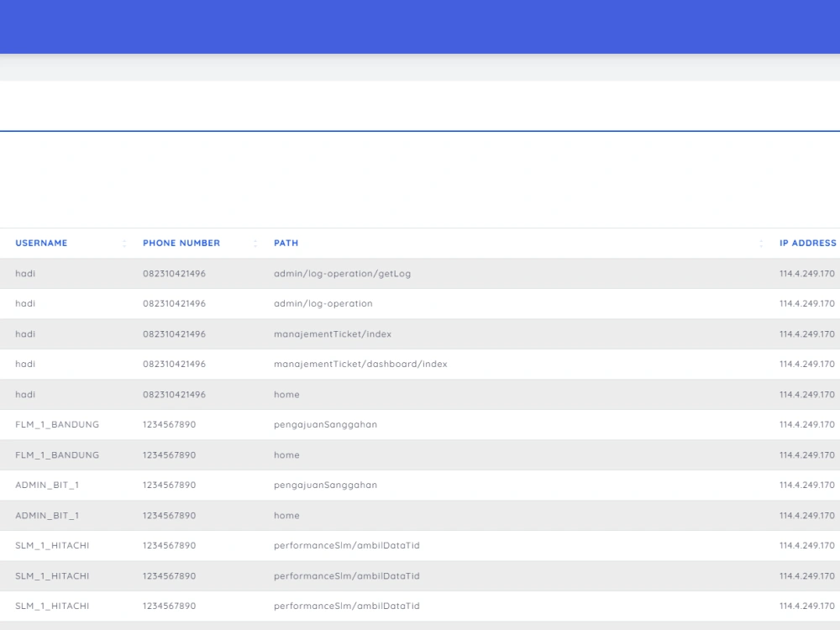Sort by the IP ADDRESS column header

807,244
